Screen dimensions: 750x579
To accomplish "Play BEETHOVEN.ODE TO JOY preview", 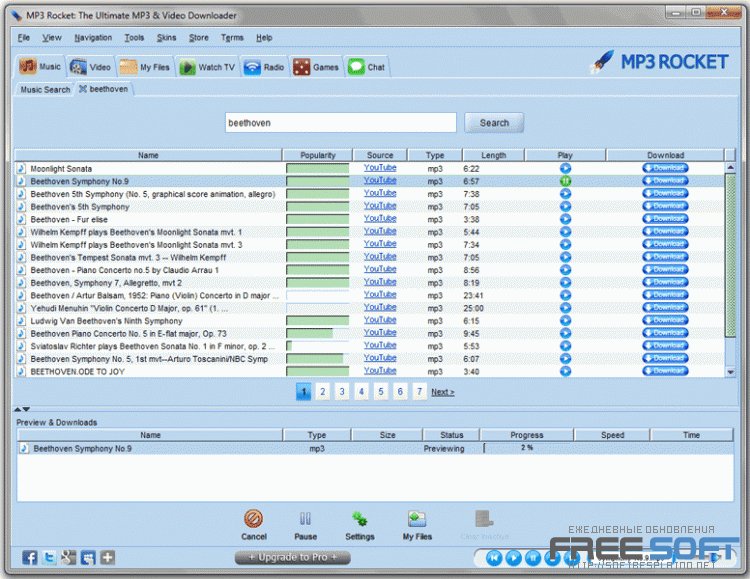I will 565,371.
